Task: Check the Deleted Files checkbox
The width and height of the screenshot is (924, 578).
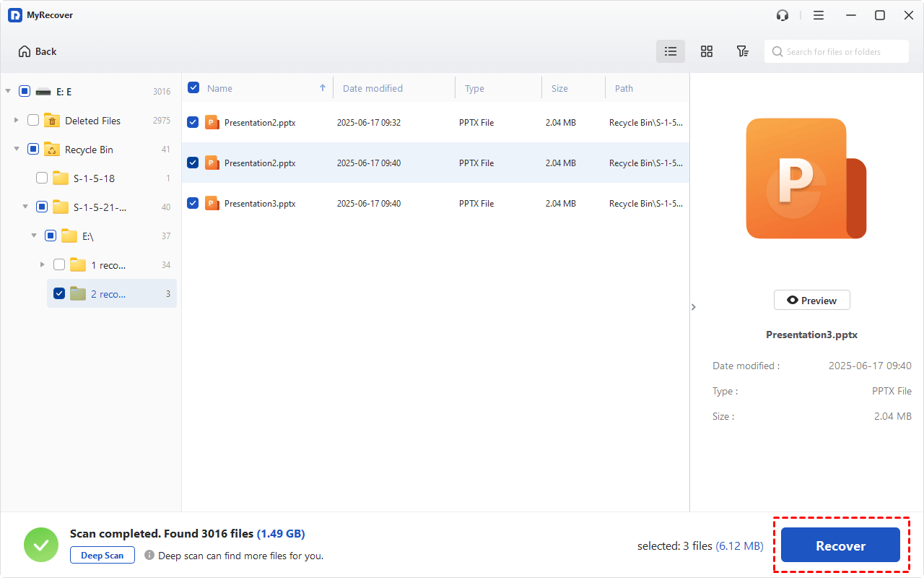Action: click(33, 121)
